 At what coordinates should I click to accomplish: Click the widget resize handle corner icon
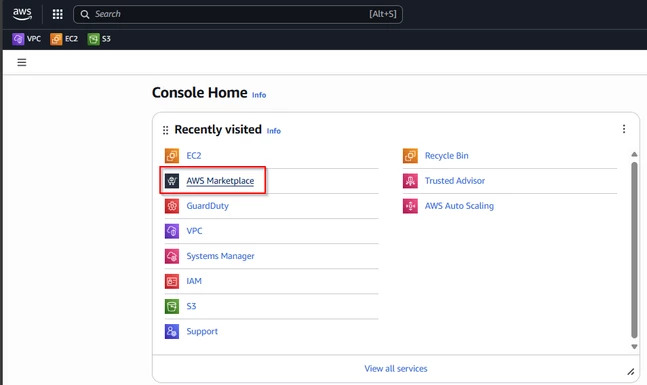(x=631, y=372)
